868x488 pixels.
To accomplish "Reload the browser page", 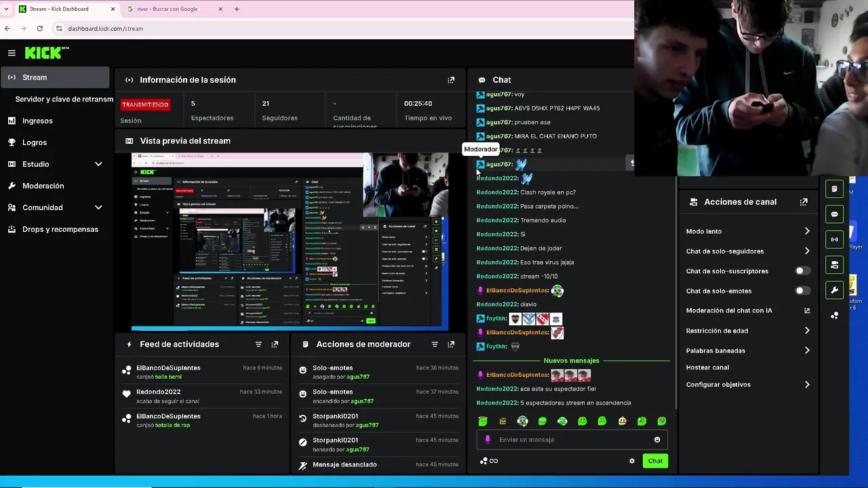I will click(40, 28).
